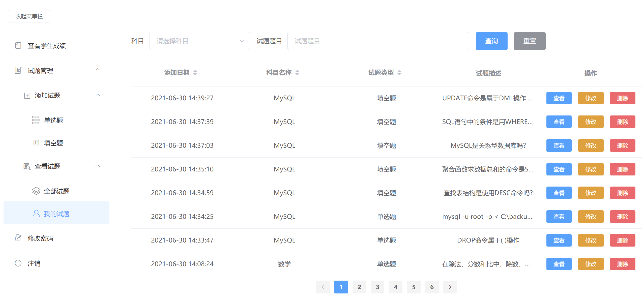
Task: View the DROP命令属于 question
Action: [x=559, y=240]
